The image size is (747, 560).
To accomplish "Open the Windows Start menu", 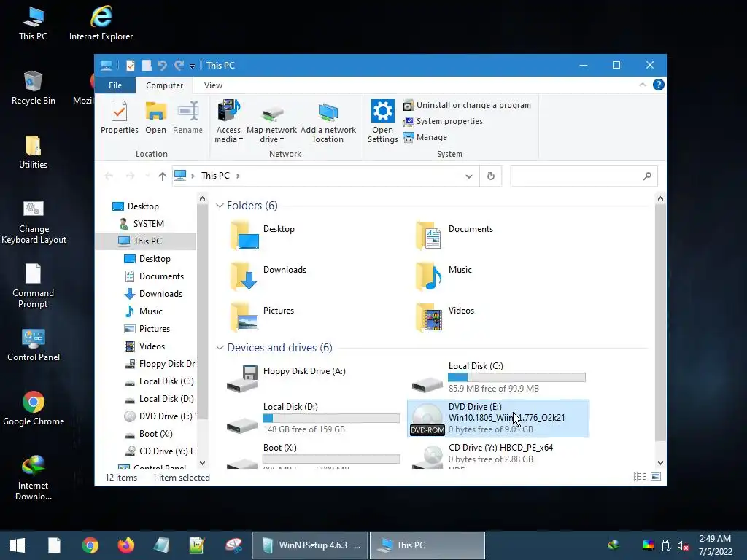I will (18, 545).
